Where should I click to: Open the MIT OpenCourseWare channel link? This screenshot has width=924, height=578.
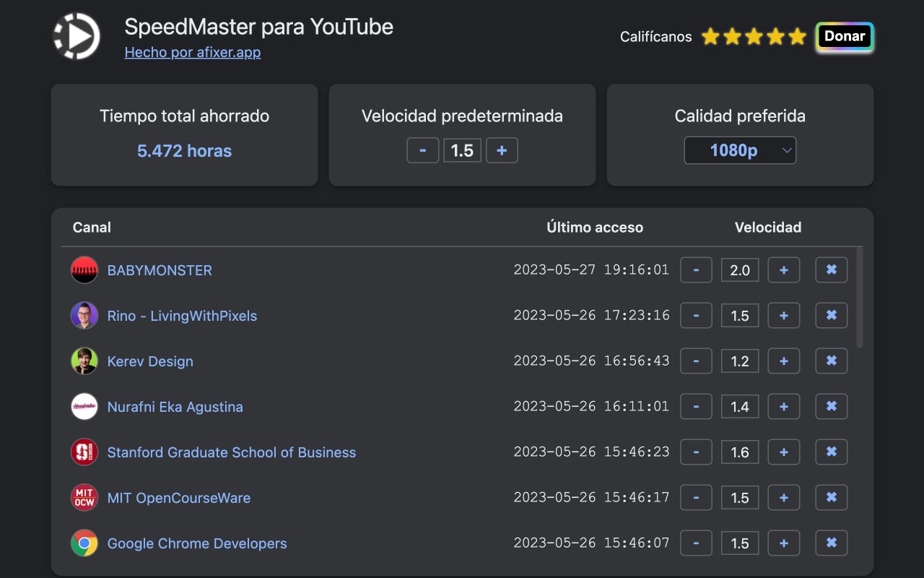[x=179, y=498]
